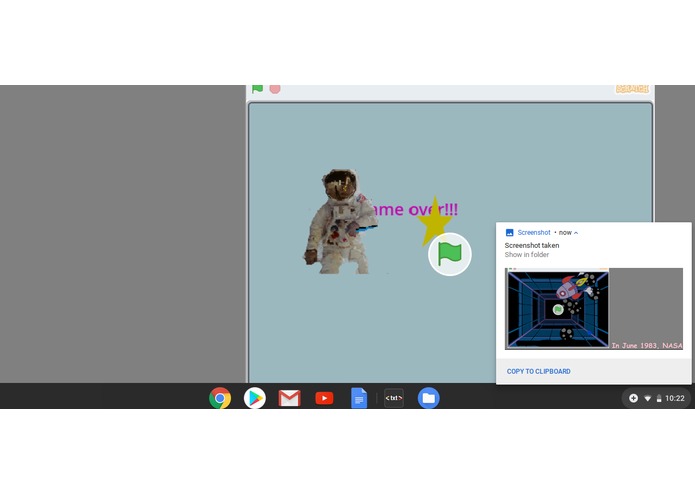Image resolution: width=695 pixels, height=494 pixels.
Task: Open Google Chrome from the shelf
Action: coord(220,398)
